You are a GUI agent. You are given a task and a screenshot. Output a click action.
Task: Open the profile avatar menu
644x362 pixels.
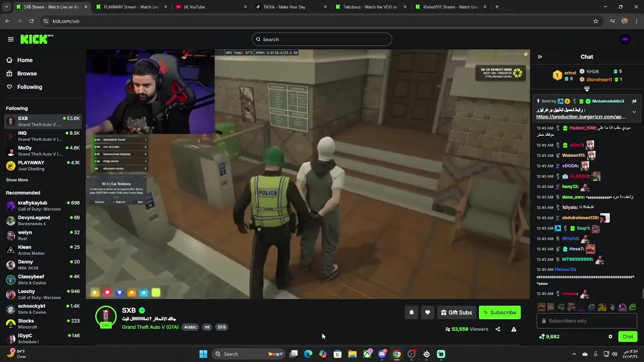(625, 39)
